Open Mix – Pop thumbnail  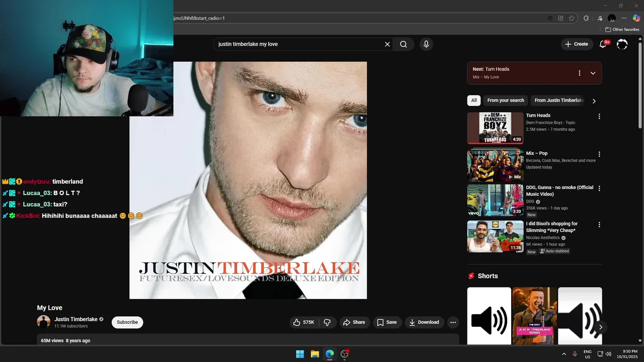pos(495,166)
